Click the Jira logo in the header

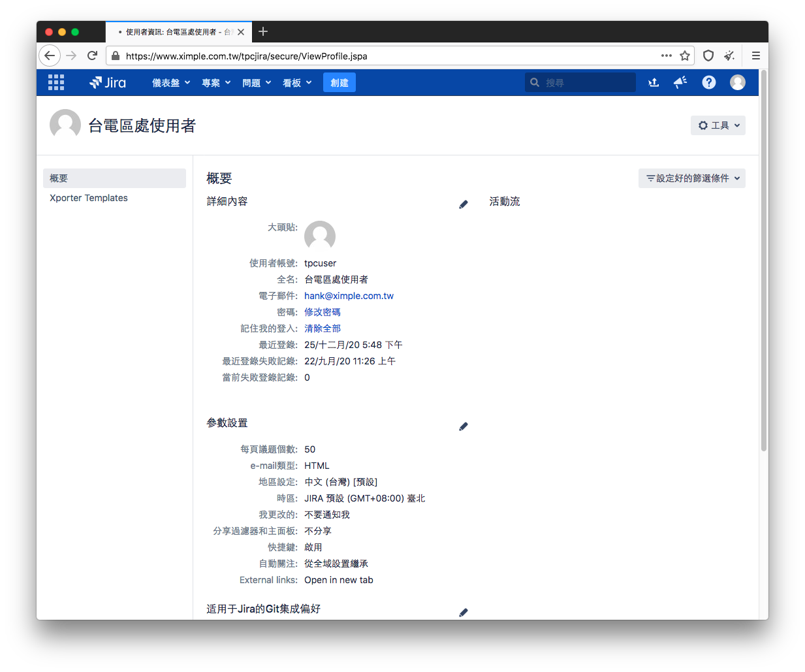(108, 82)
